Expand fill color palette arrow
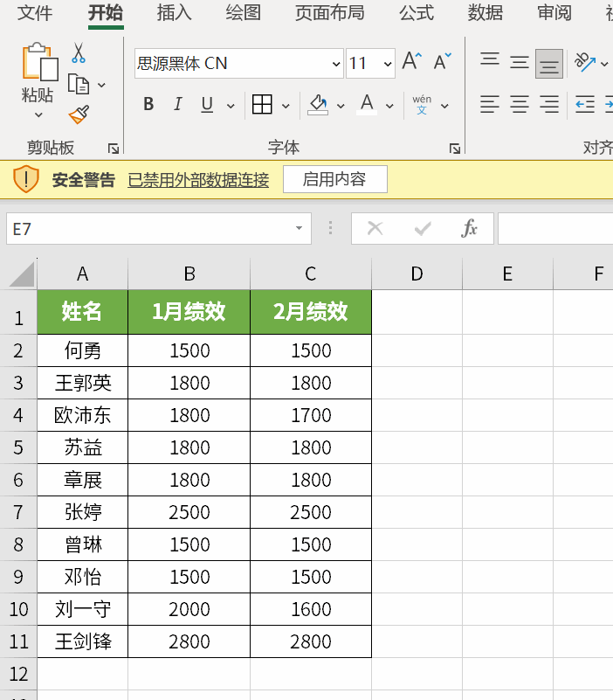 [x=341, y=106]
